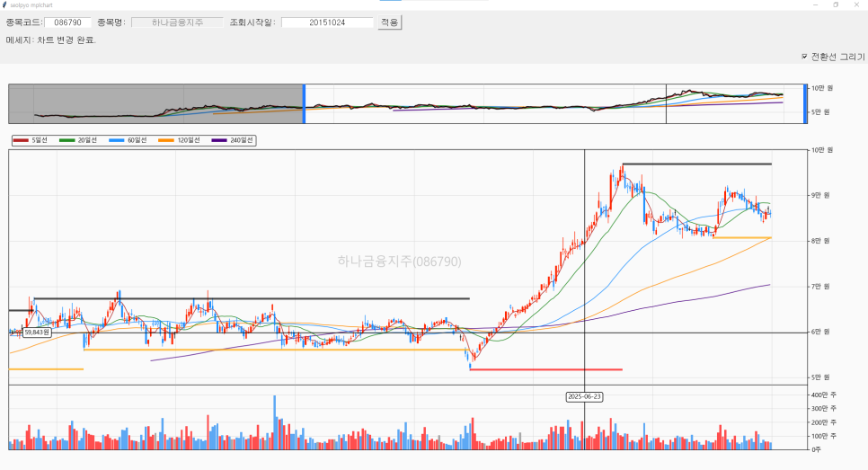Click the 59,843원 price label
Screen dimensions: 868x470
click(x=37, y=333)
